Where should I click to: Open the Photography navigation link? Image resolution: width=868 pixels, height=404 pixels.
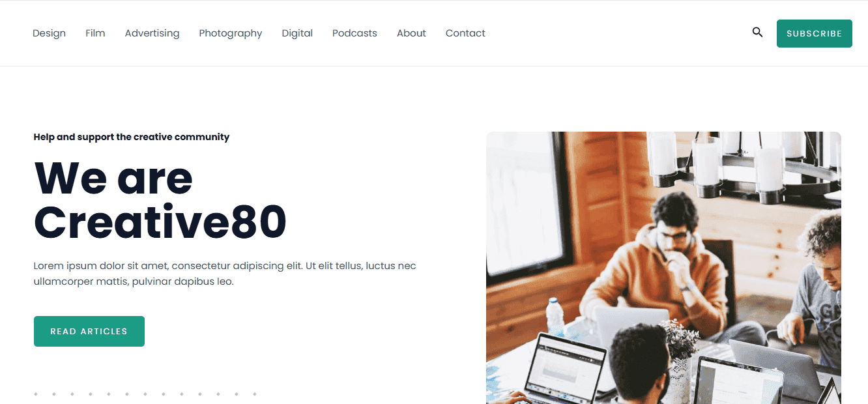(231, 33)
